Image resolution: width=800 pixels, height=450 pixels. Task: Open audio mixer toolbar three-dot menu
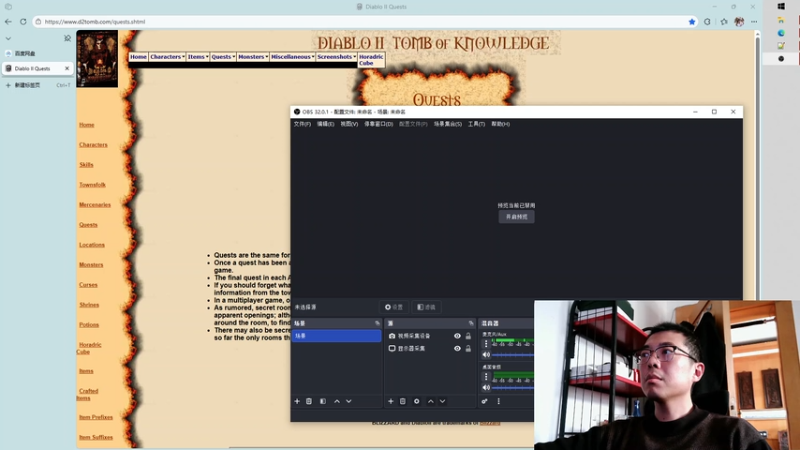498,401
